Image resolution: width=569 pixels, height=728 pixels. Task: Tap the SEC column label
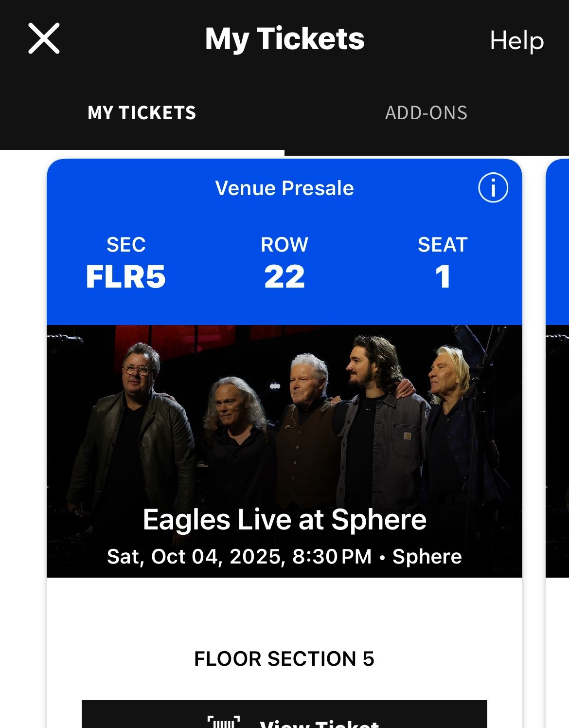click(x=126, y=245)
